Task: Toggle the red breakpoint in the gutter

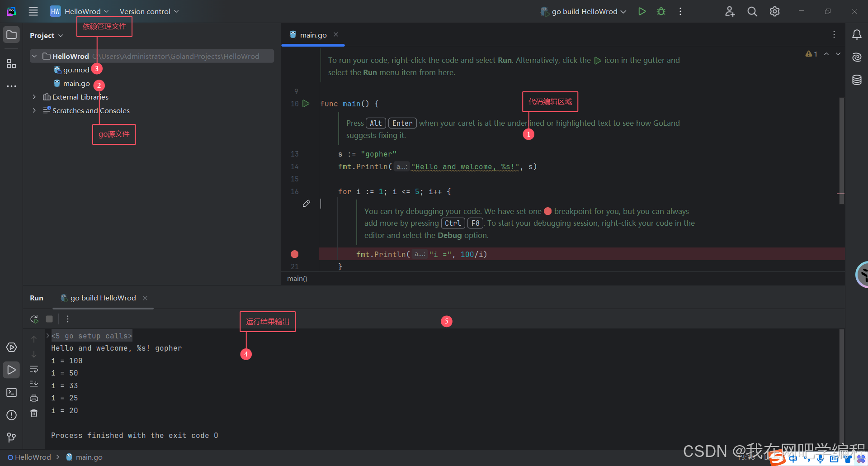Action: (295, 254)
